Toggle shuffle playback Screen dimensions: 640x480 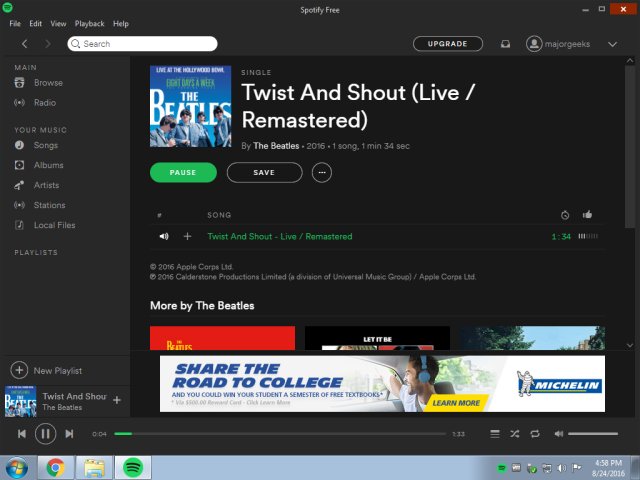pos(515,434)
